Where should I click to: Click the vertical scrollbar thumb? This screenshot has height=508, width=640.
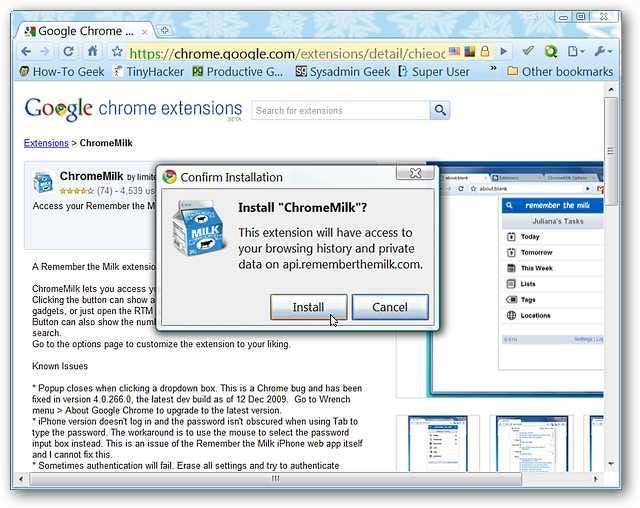pyautogui.click(x=611, y=151)
